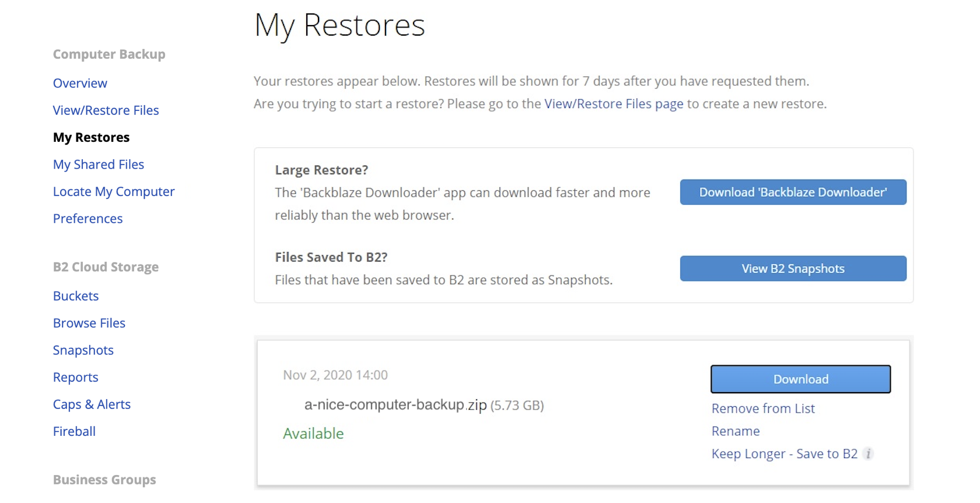Follow View/Restore Files page link in description
This screenshot has height=503, width=980.
click(x=614, y=104)
